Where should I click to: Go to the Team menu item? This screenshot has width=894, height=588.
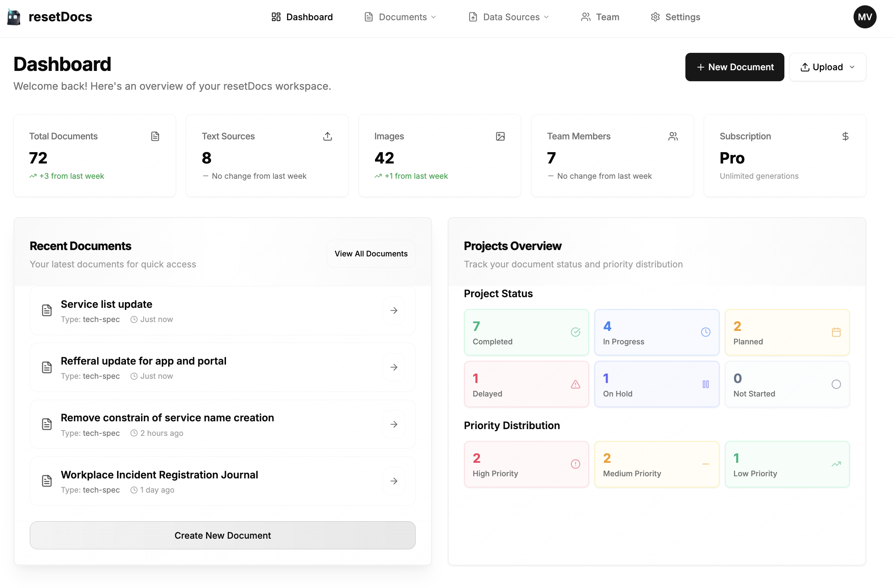point(600,17)
